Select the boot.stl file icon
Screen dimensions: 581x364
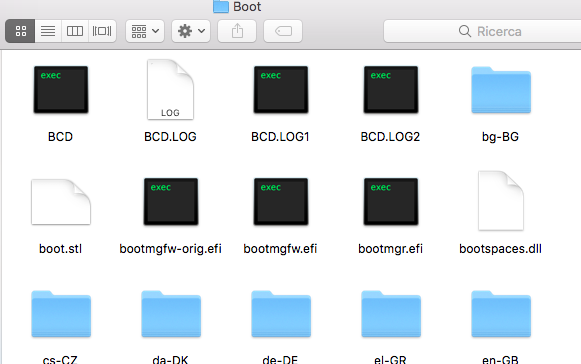(x=61, y=202)
